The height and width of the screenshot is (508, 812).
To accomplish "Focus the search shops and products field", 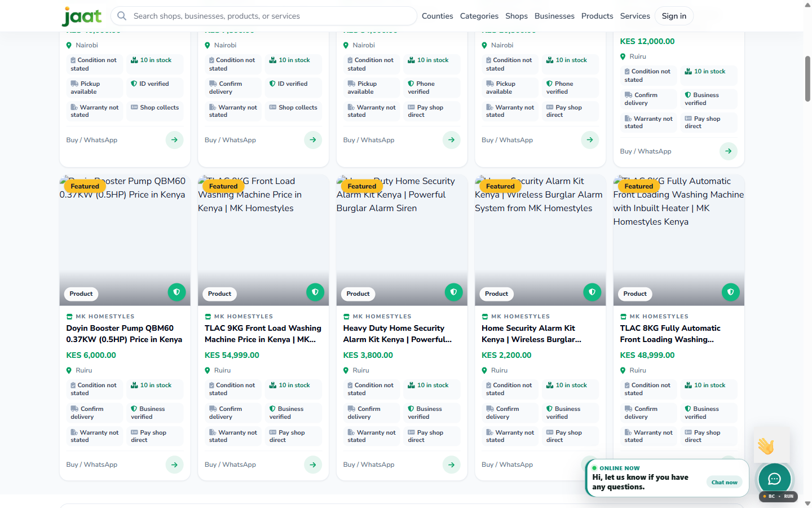I will pyautogui.click(x=264, y=16).
